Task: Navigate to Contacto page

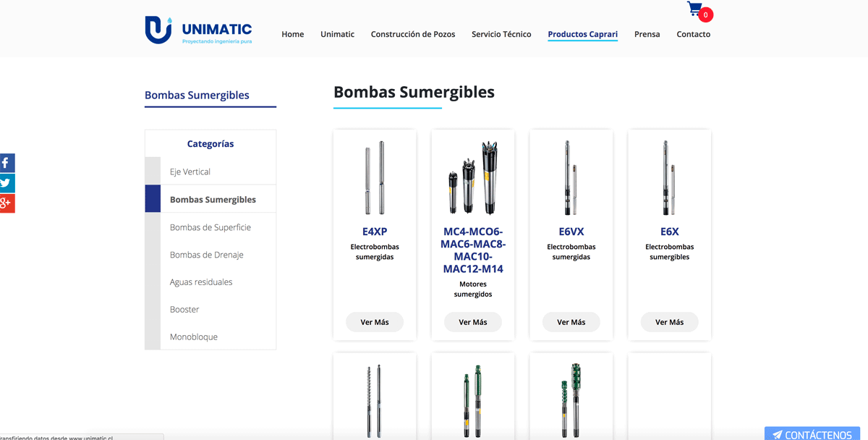Action: 694,34
